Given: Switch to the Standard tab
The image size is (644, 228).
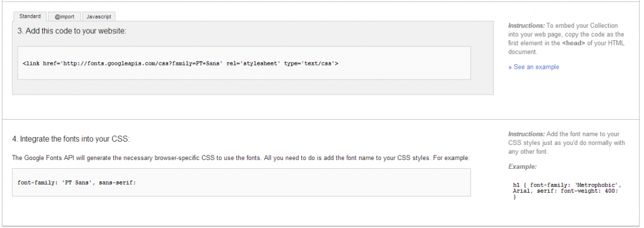Looking at the screenshot, I should (30, 16).
